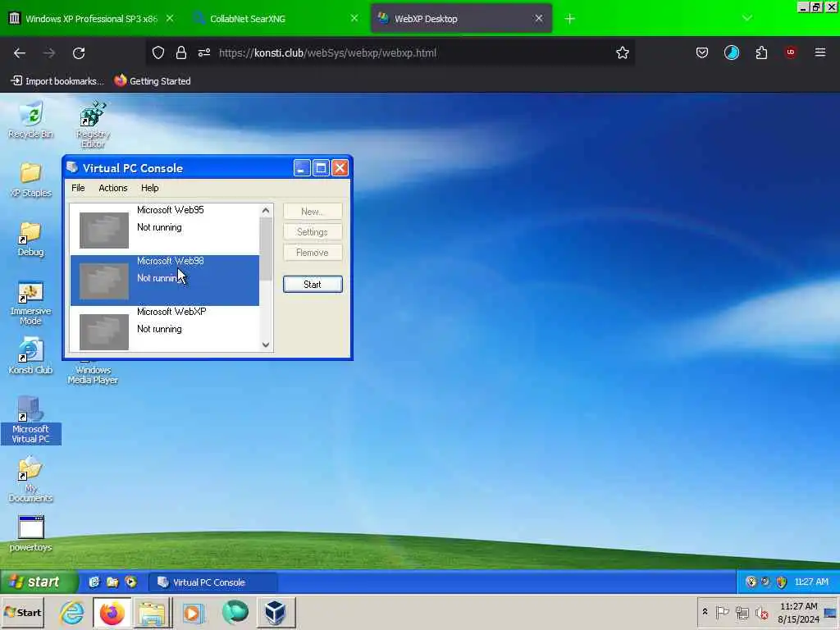
Task: Go back with the browser back arrow
Action: click(x=20, y=53)
